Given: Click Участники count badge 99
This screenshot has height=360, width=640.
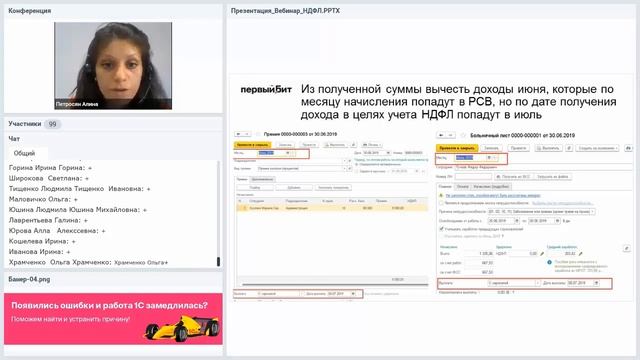Looking at the screenshot, I should (52, 124).
